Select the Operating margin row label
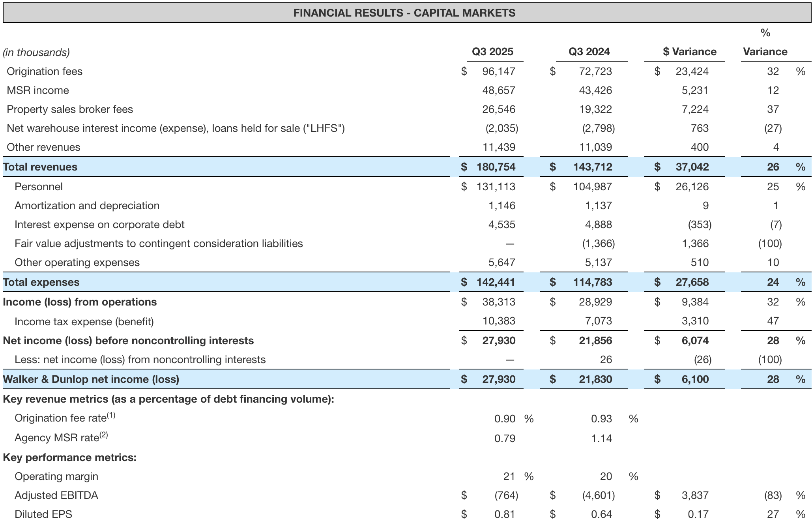Screen dimensions: 812x525 [x=56, y=476]
